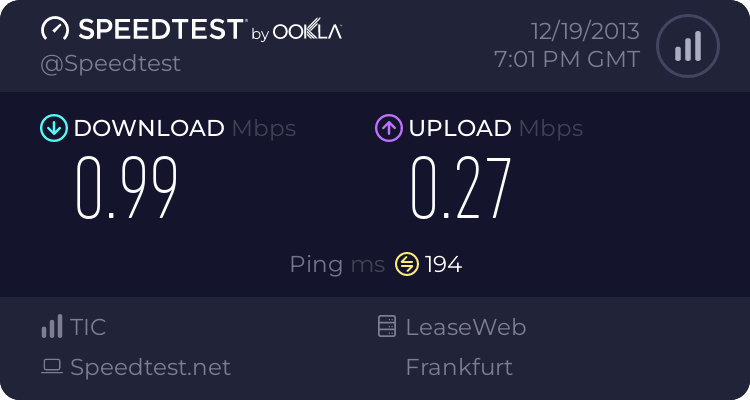Click the 0.99 download speed value
The width and height of the screenshot is (750, 400).
(127, 188)
